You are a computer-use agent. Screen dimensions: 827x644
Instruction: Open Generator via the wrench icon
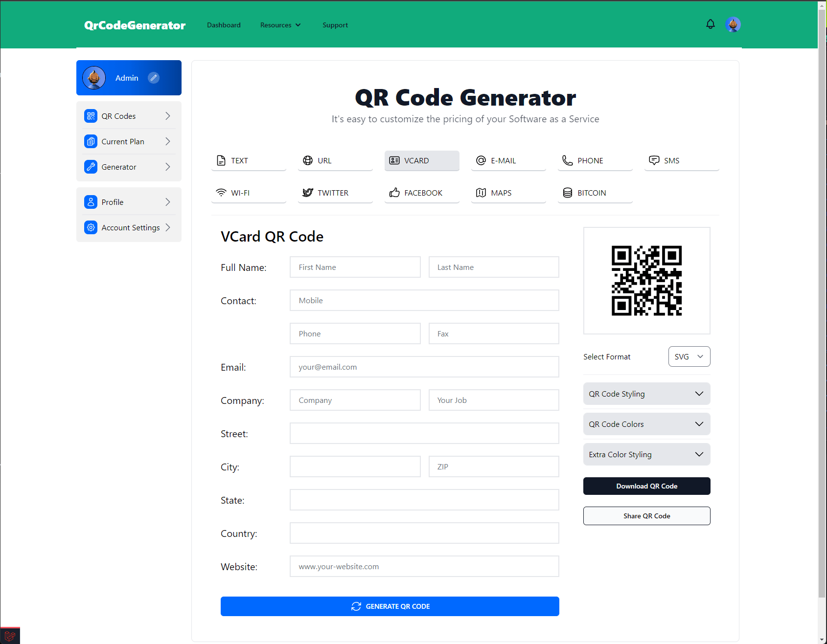[x=91, y=167]
